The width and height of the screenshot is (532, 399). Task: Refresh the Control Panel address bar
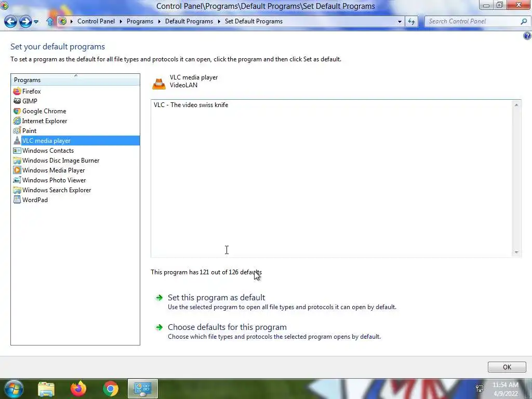click(x=411, y=21)
